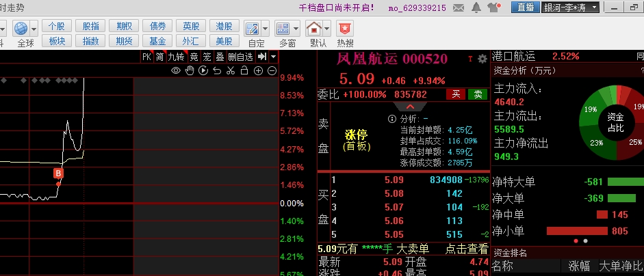Viewport: 644px width, 276px height.
Task: Select the first pagination dot under fund flows
Action: coord(576,241)
